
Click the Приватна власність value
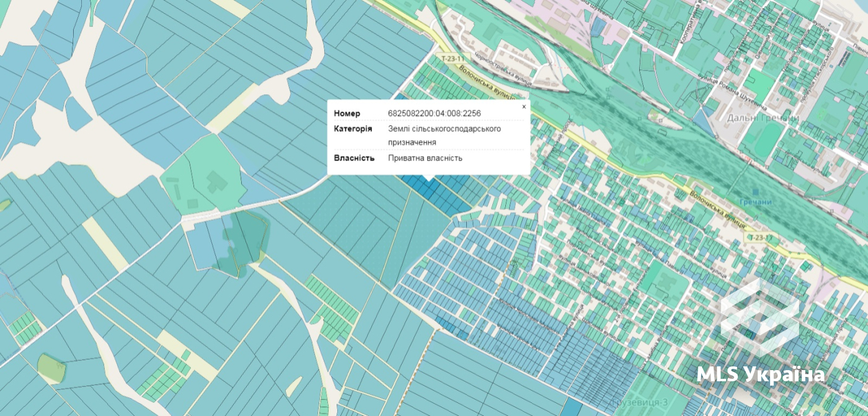coord(425,158)
